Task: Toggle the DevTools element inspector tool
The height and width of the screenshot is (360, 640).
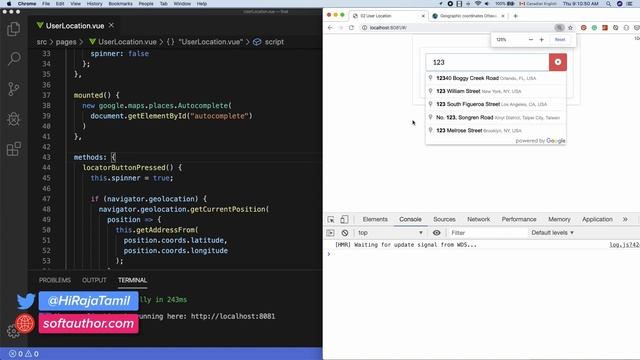Action: tap(331, 220)
